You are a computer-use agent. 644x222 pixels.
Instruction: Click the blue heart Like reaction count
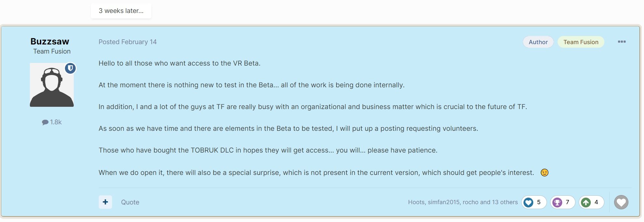click(x=534, y=202)
